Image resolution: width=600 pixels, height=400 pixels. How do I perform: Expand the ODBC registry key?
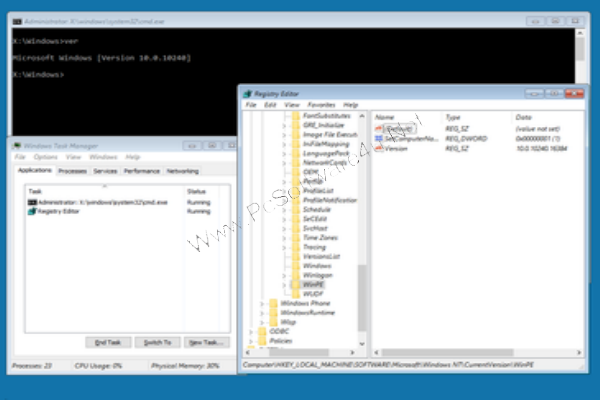click(x=251, y=332)
